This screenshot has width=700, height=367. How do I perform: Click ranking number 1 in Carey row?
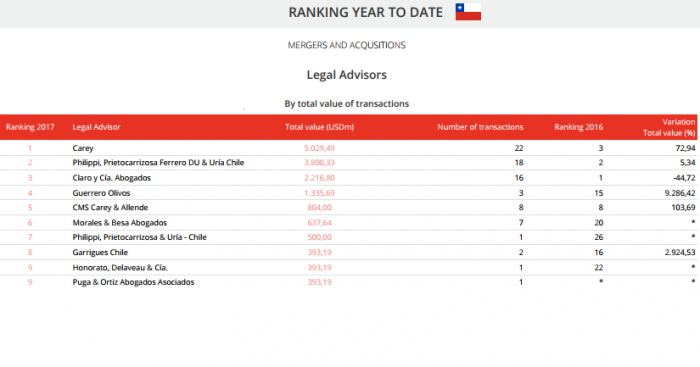(30, 148)
